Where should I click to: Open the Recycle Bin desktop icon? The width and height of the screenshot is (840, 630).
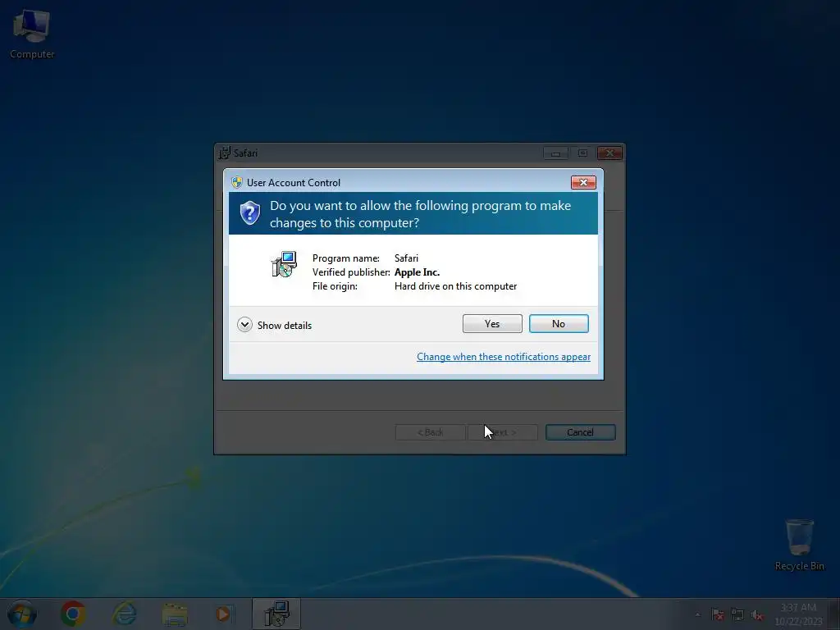(x=799, y=545)
